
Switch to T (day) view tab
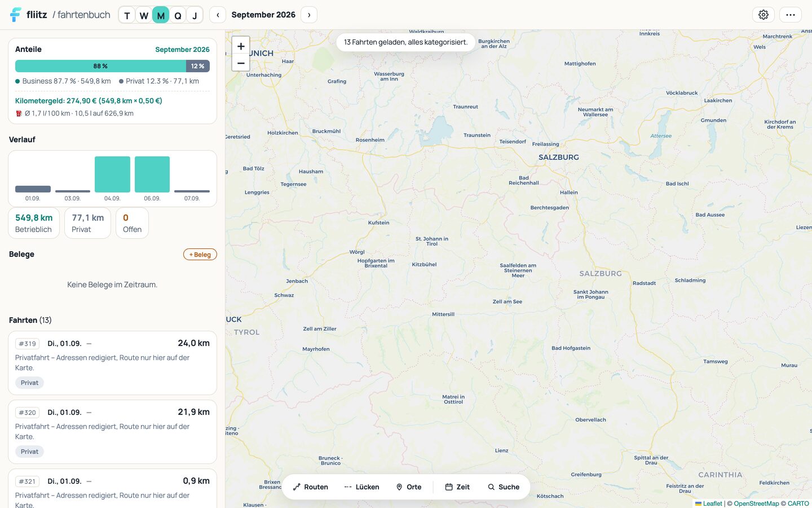127,15
